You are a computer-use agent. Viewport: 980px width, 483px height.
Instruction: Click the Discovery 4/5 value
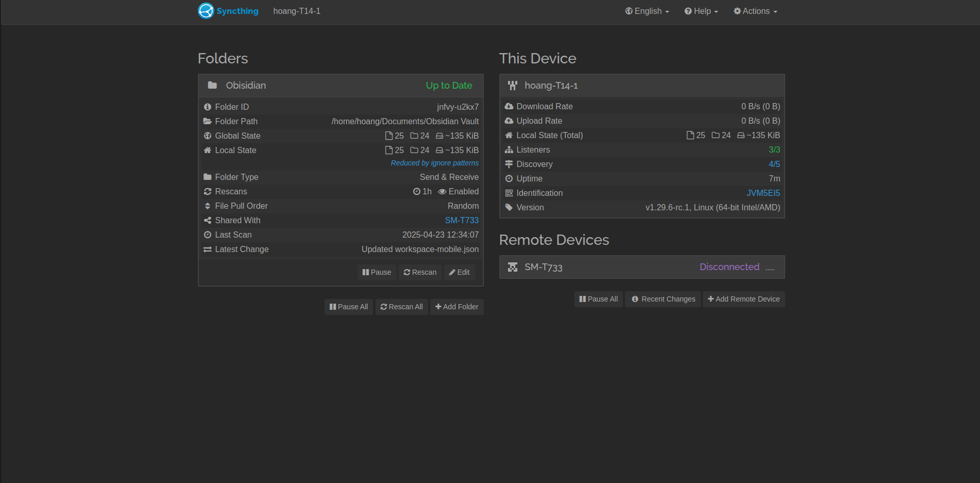(774, 164)
